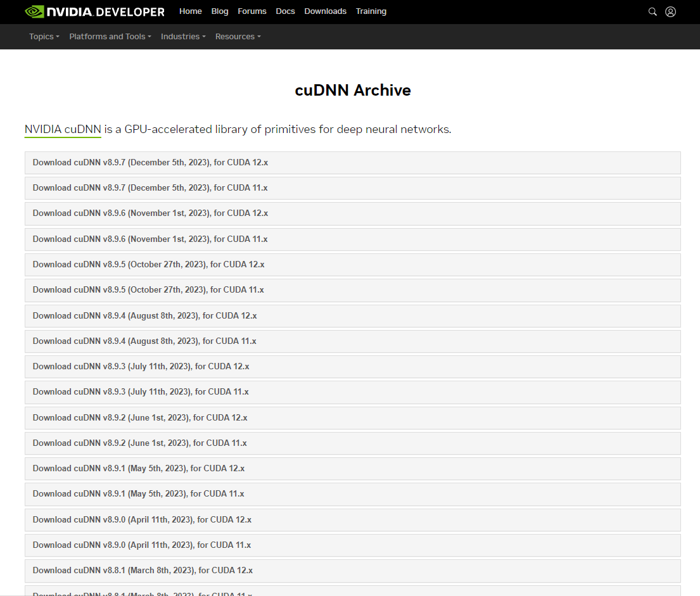Go to the Home menu item
This screenshot has width=700, height=596.
[190, 11]
